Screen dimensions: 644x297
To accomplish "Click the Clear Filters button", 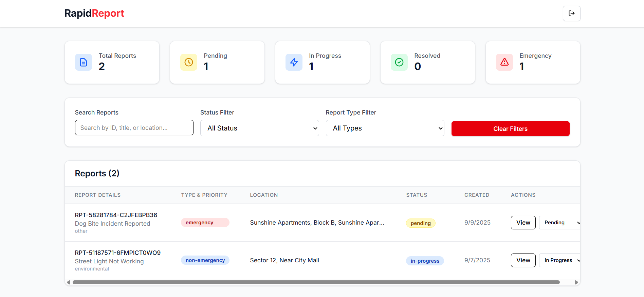I will coord(511,129).
